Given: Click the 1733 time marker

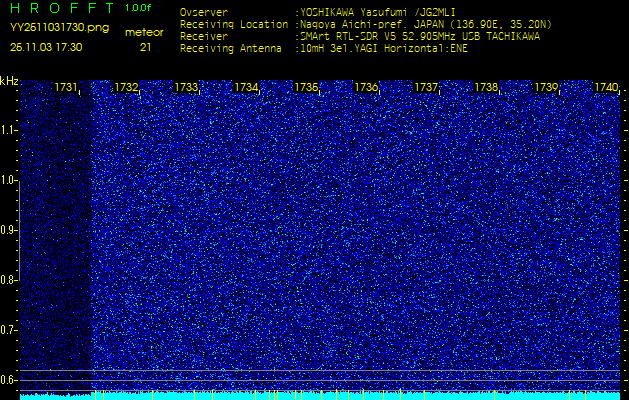Looking at the screenshot, I should coord(186,87).
